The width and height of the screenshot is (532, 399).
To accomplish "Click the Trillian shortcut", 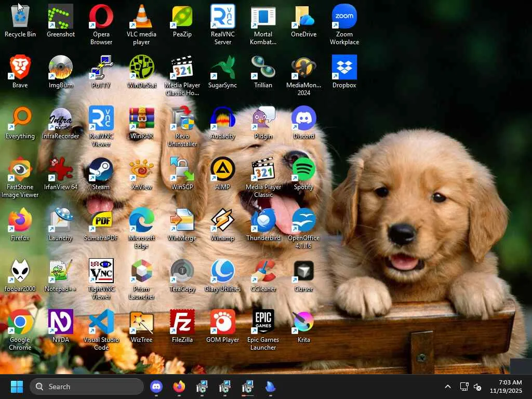I will (x=263, y=72).
